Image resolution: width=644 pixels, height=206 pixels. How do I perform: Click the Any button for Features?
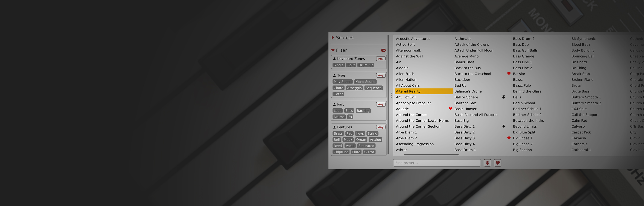pyautogui.click(x=381, y=127)
